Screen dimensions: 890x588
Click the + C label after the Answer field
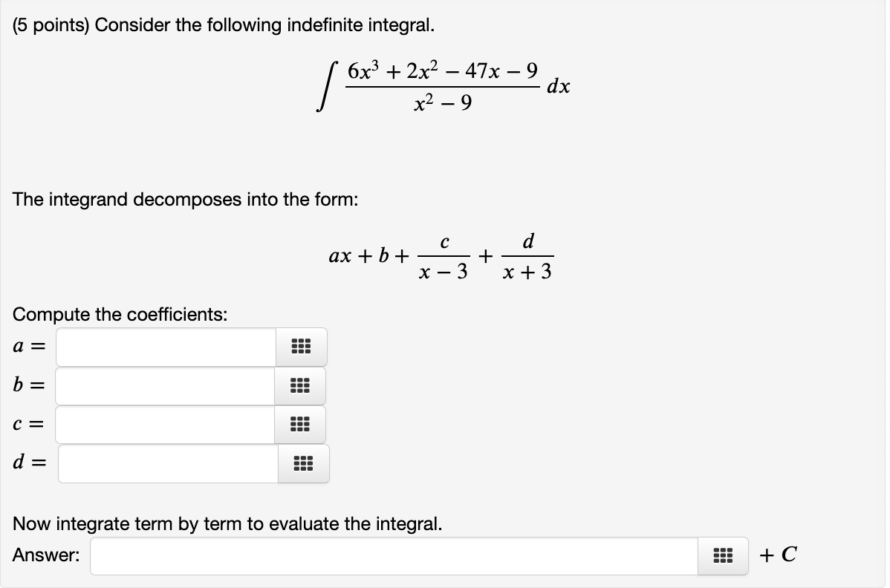[778, 554]
